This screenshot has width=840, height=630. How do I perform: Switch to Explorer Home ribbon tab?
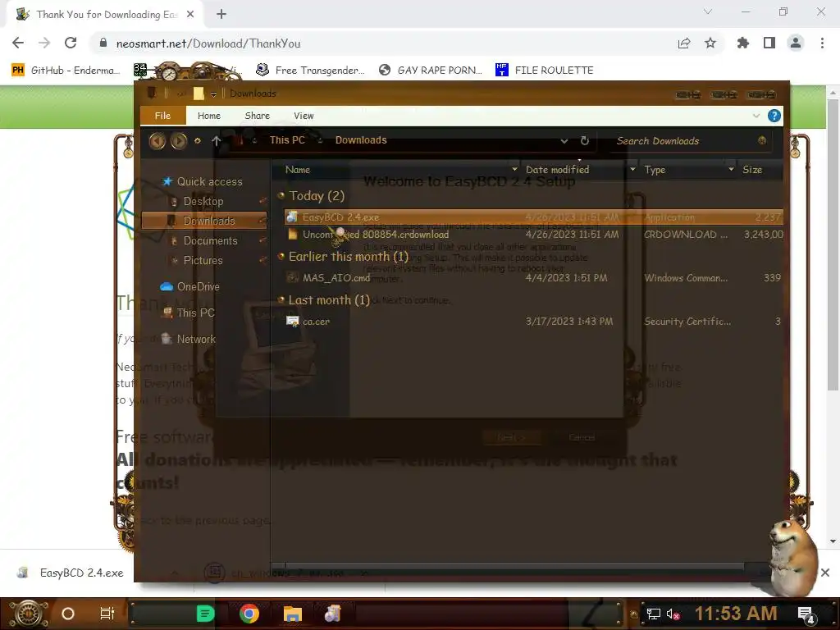point(209,116)
